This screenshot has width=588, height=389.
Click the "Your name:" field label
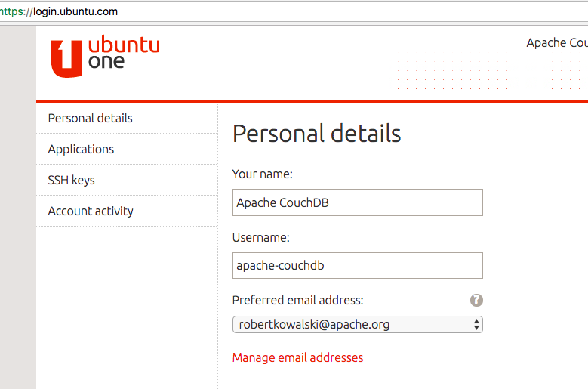(x=262, y=174)
